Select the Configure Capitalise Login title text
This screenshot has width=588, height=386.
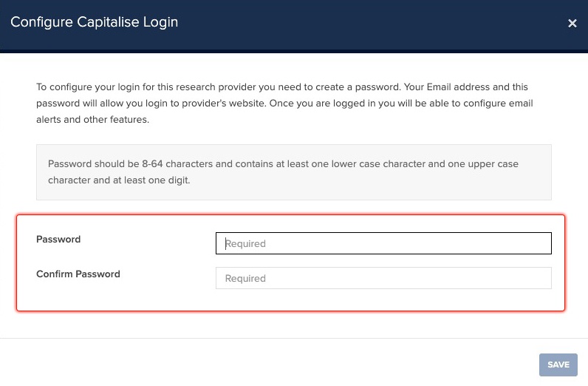coord(94,22)
